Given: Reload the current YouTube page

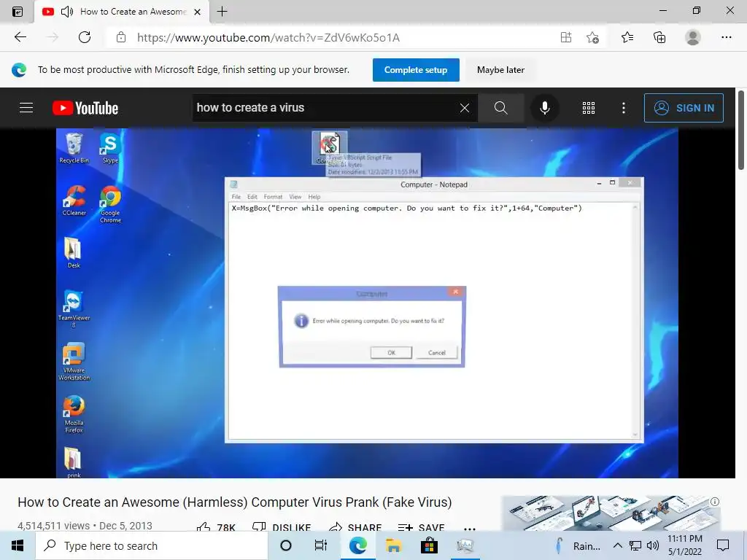Looking at the screenshot, I should click(x=85, y=37).
